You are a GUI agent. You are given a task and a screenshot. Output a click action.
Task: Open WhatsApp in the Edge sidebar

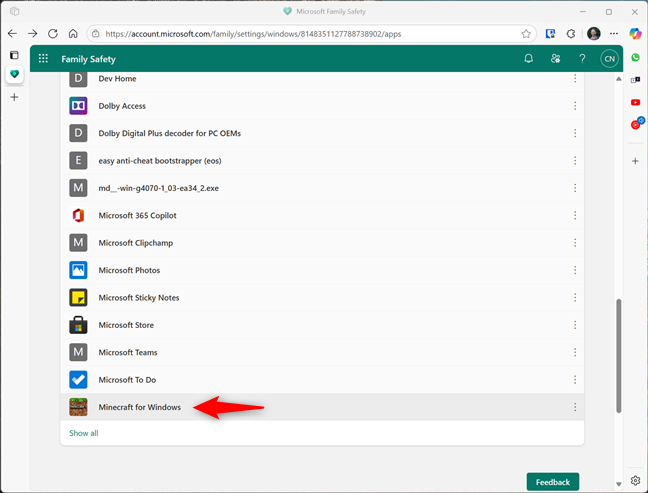[x=636, y=57]
